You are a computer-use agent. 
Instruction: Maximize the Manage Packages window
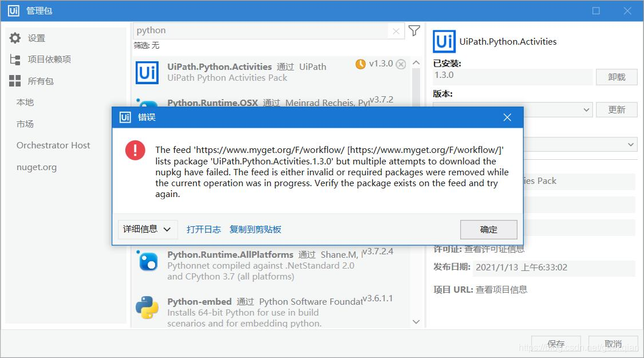[596, 11]
